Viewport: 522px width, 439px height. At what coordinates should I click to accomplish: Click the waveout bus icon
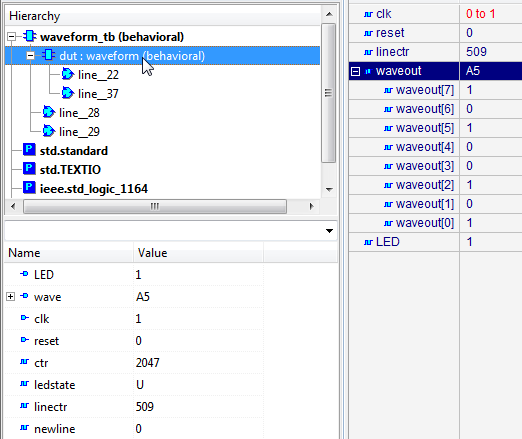click(368, 71)
